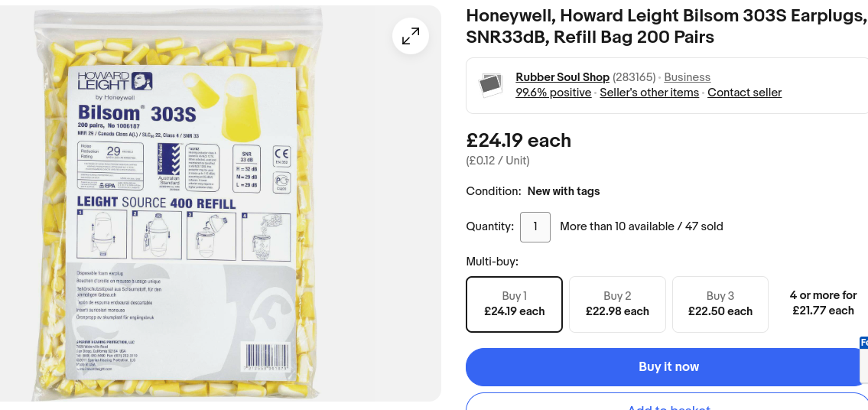
Task: Click the seller's avatar image icon
Action: point(490,85)
